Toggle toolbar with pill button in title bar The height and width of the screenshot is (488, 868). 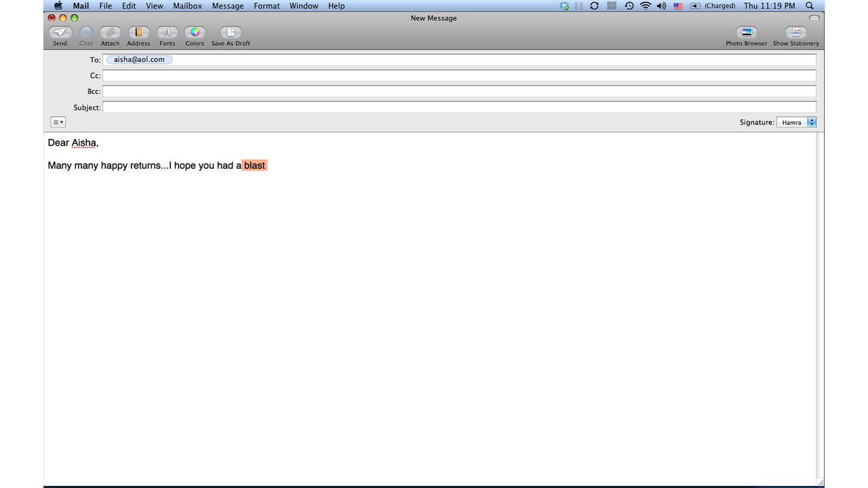click(814, 18)
